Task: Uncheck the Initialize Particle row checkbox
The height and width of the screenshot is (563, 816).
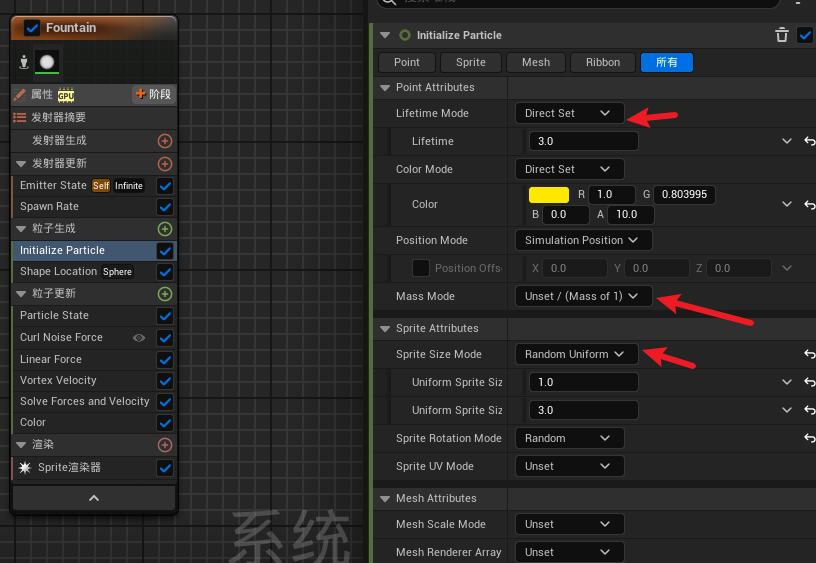Action: pyautogui.click(x=165, y=251)
